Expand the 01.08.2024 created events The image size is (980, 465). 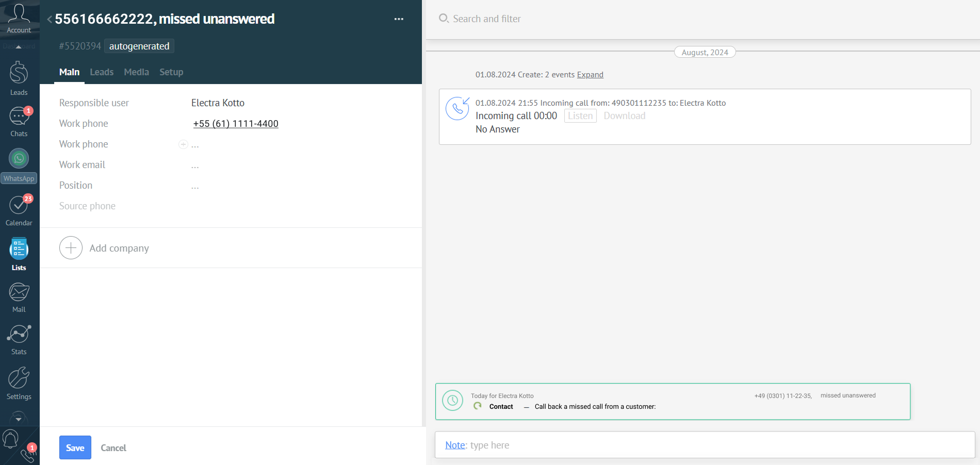(590, 75)
